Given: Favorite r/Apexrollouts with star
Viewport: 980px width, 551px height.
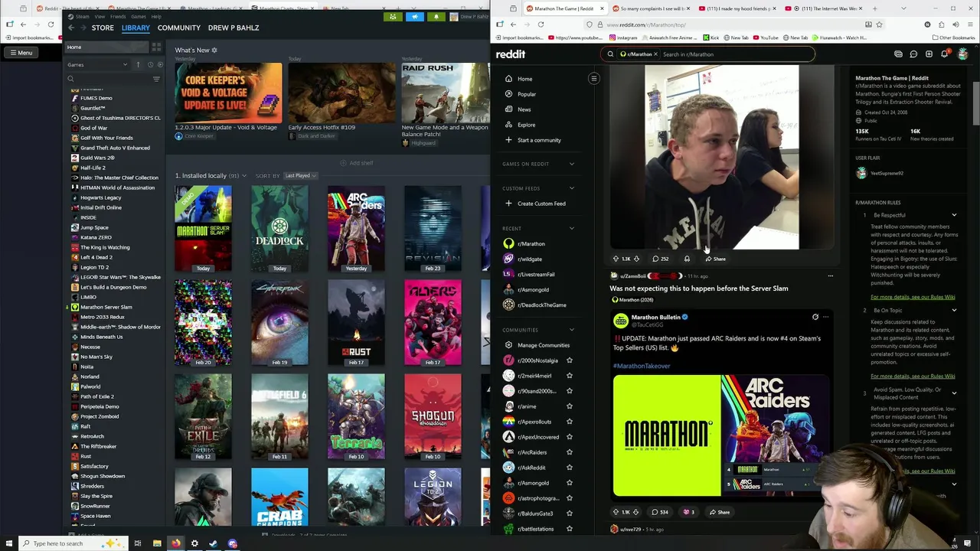Looking at the screenshot, I should click(569, 422).
